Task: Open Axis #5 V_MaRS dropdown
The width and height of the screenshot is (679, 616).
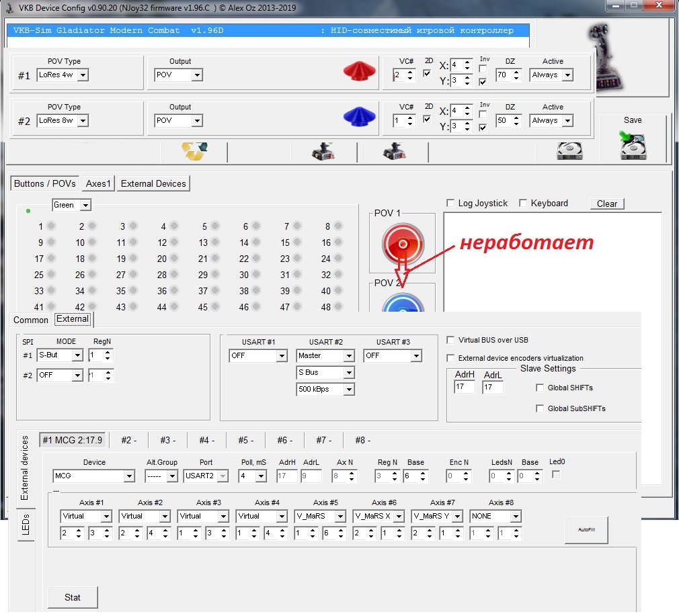Action: [x=340, y=516]
